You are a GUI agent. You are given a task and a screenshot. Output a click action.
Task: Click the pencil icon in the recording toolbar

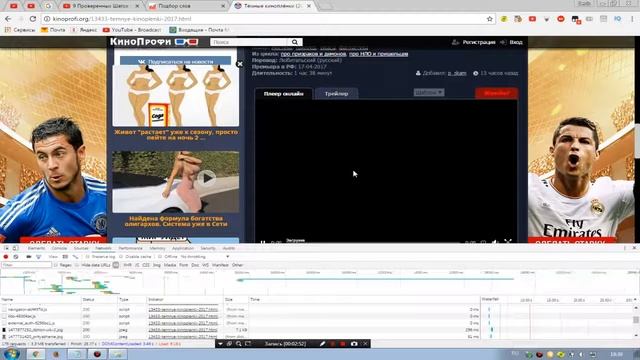(322, 344)
